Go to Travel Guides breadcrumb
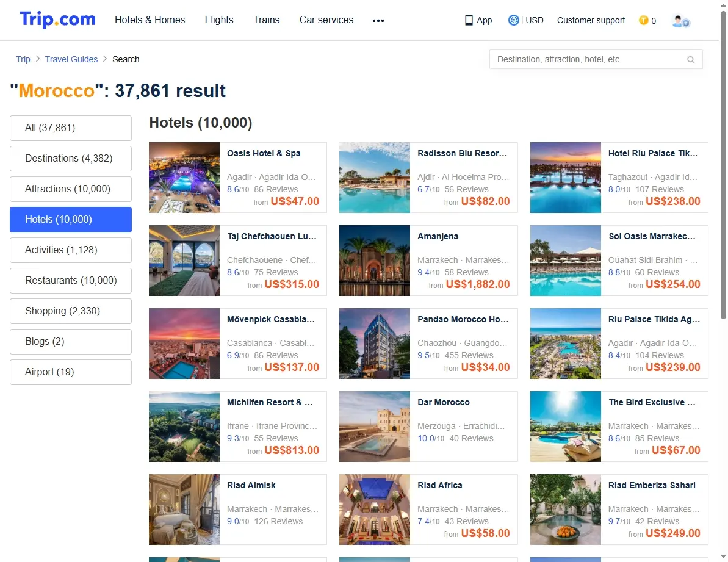This screenshot has height=562, width=728. tap(71, 59)
